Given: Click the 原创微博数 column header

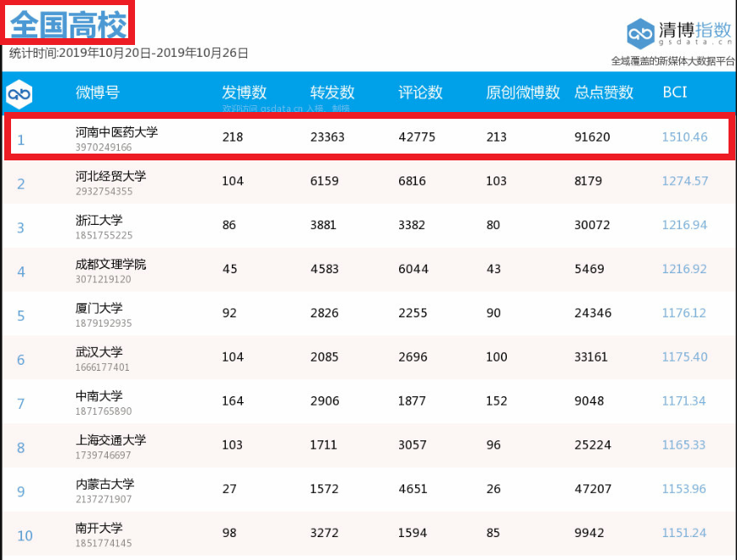Looking at the screenshot, I should [523, 92].
